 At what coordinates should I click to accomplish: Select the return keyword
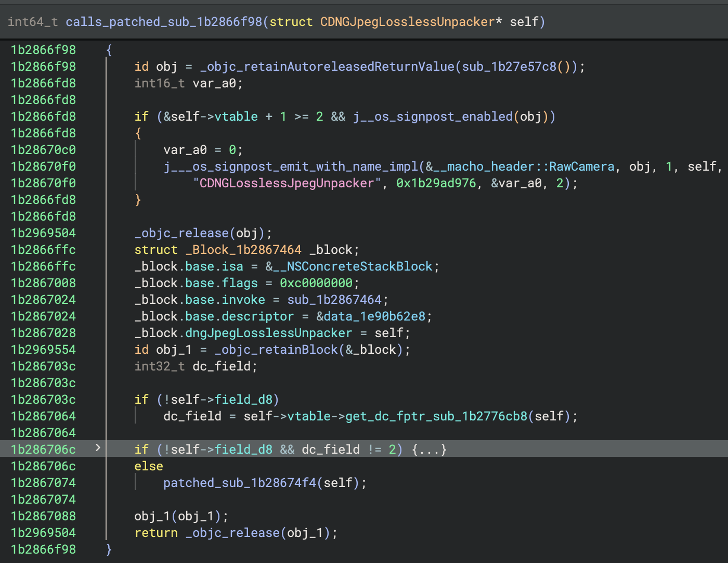point(156,533)
